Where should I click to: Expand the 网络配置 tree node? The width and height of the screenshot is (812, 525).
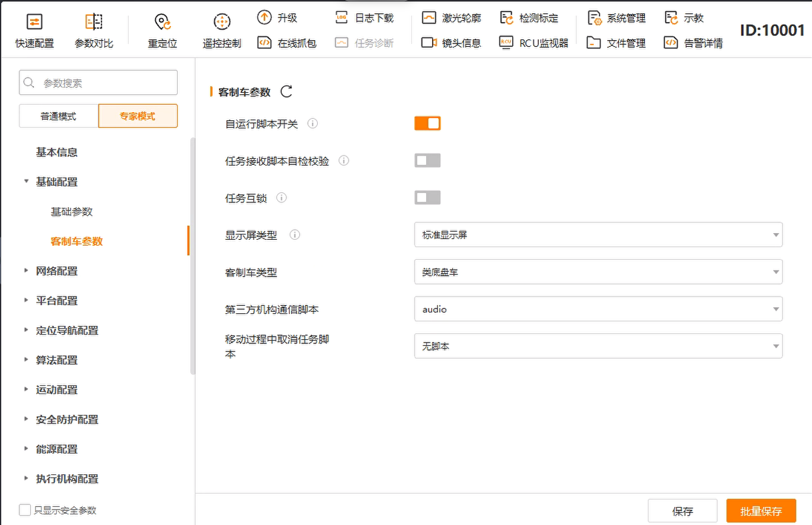(26, 271)
